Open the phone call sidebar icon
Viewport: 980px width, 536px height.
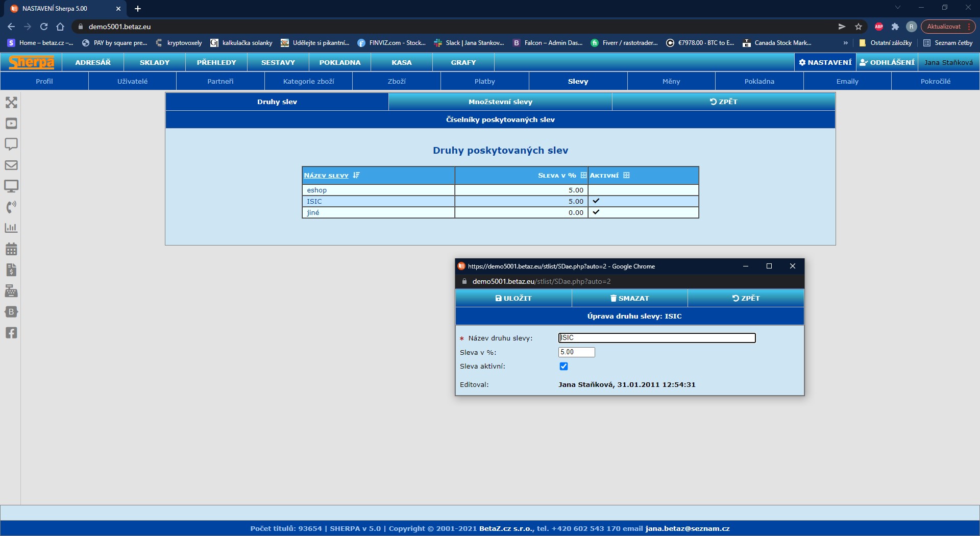click(11, 207)
